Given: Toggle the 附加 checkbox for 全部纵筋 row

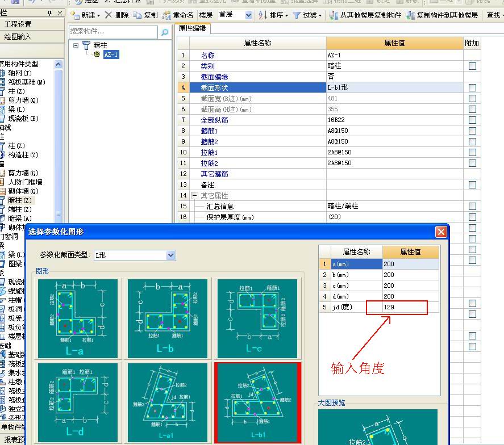Looking at the screenshot, I should [472, 120].
